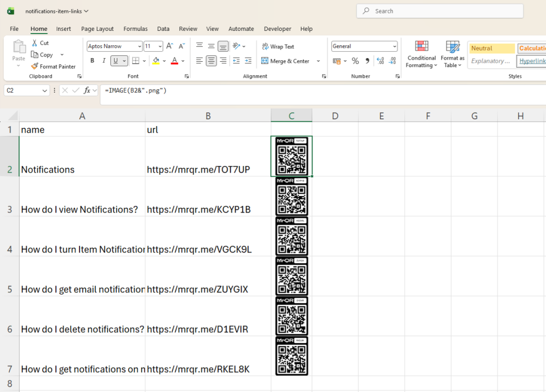Click Accounting Number Format icon
This screenshot has width=546, height=392.
336,61
